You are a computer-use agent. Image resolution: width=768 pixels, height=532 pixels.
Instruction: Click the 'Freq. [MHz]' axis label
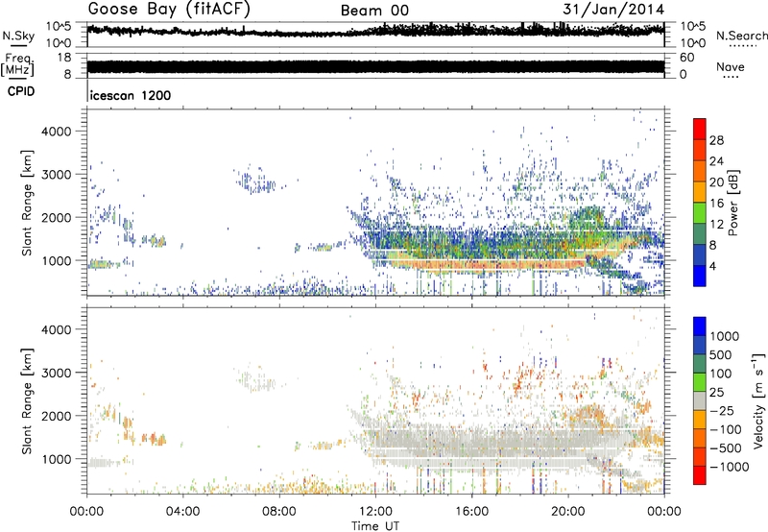(17, 65)
